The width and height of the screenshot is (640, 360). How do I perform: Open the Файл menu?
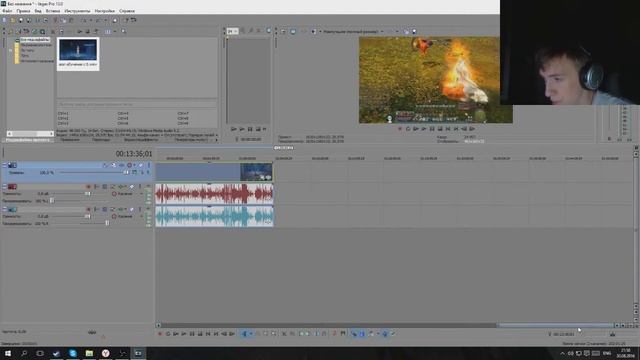(7, 11)
